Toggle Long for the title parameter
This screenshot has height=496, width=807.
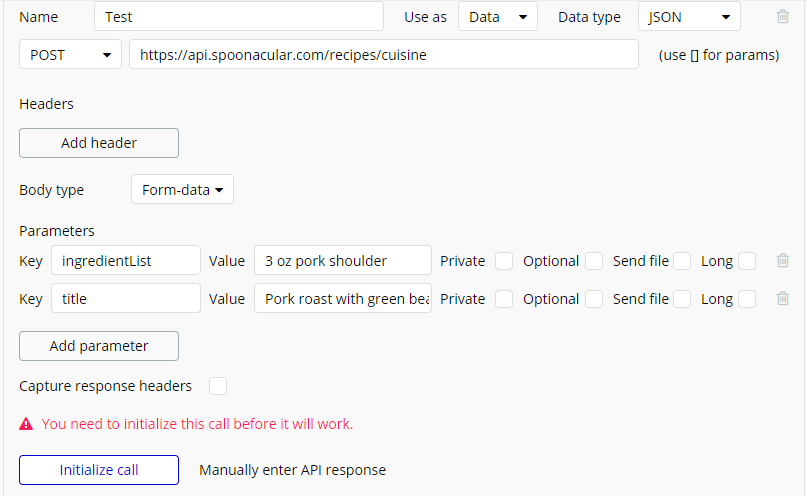pos(747,299)
